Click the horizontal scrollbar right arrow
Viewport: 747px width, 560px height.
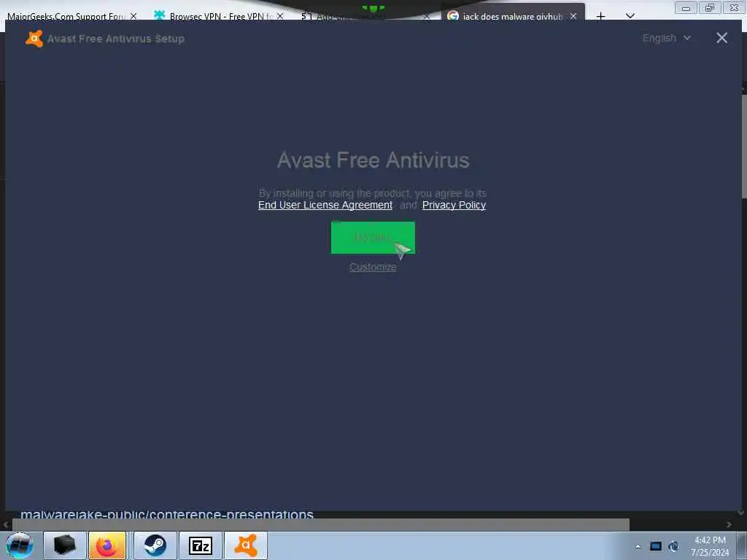coord(729,525)
